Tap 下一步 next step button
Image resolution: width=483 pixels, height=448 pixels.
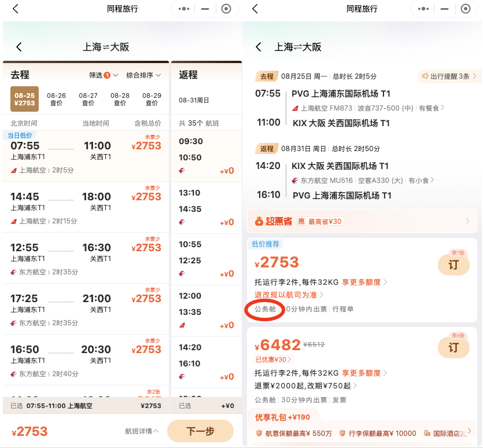point(201,431)
